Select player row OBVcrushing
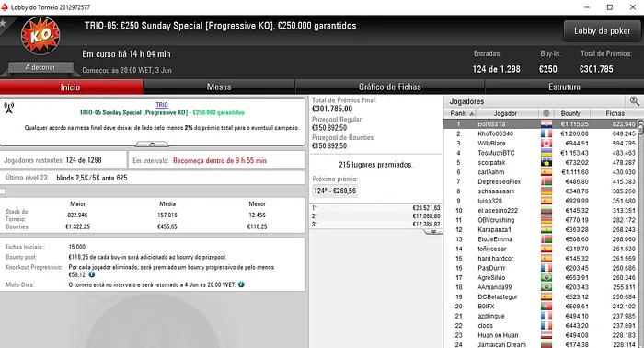644x348 pixels. [x=541, y=220]
